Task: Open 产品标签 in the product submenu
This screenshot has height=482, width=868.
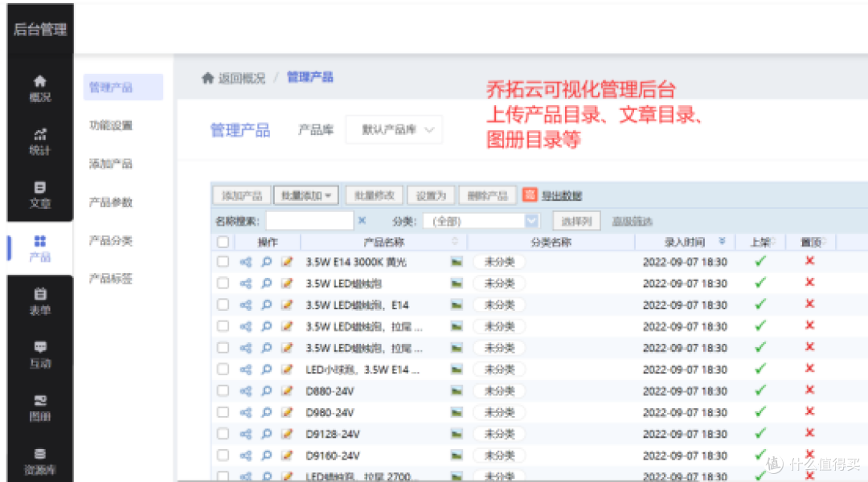Action: pos(111,278)
